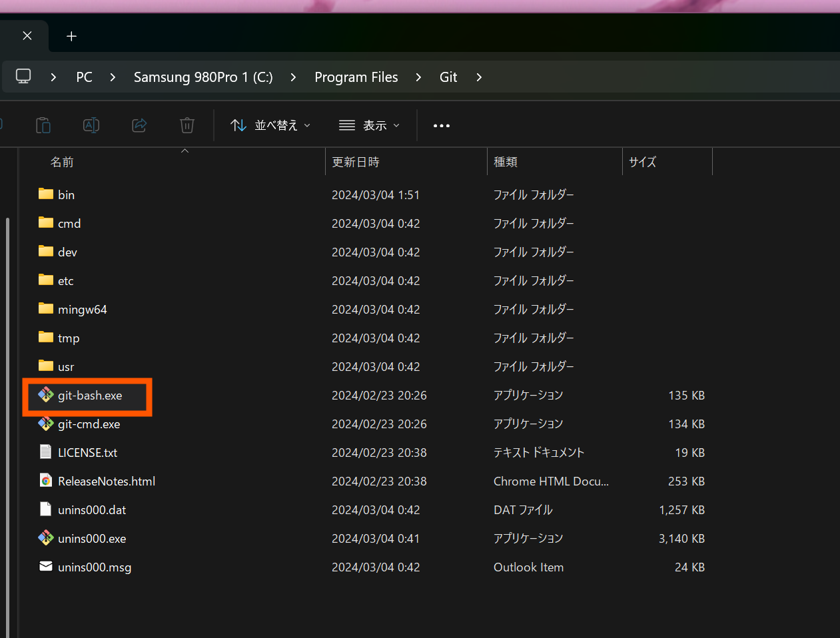Click the PC monitor icon in address bar

[23, 77]
